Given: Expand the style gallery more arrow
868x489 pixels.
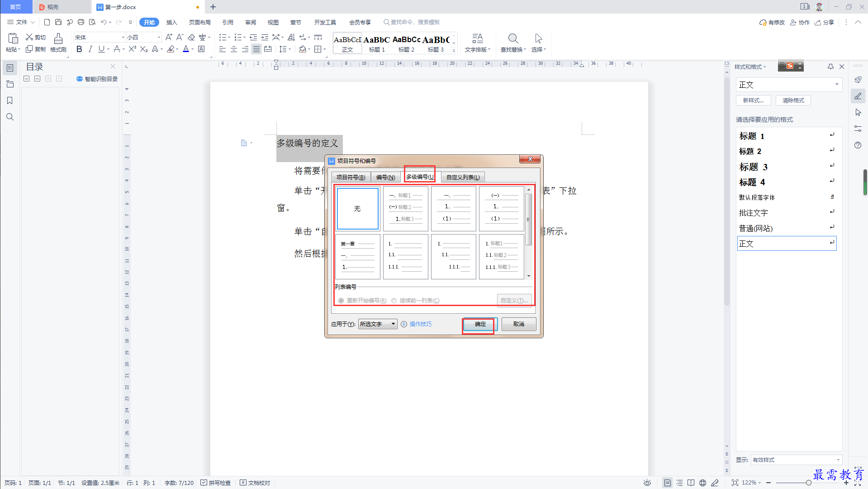Looking at the screenshot, I should click(454, 50).
